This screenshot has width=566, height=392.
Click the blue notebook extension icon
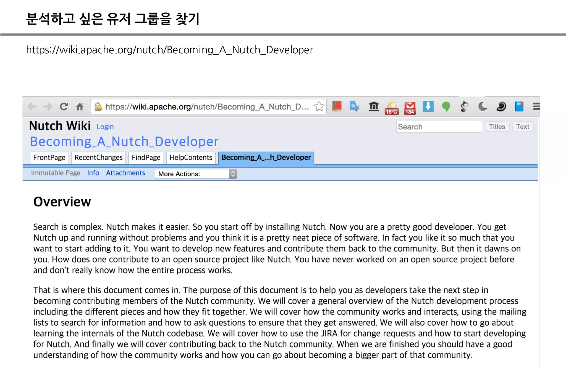[519, 106]
